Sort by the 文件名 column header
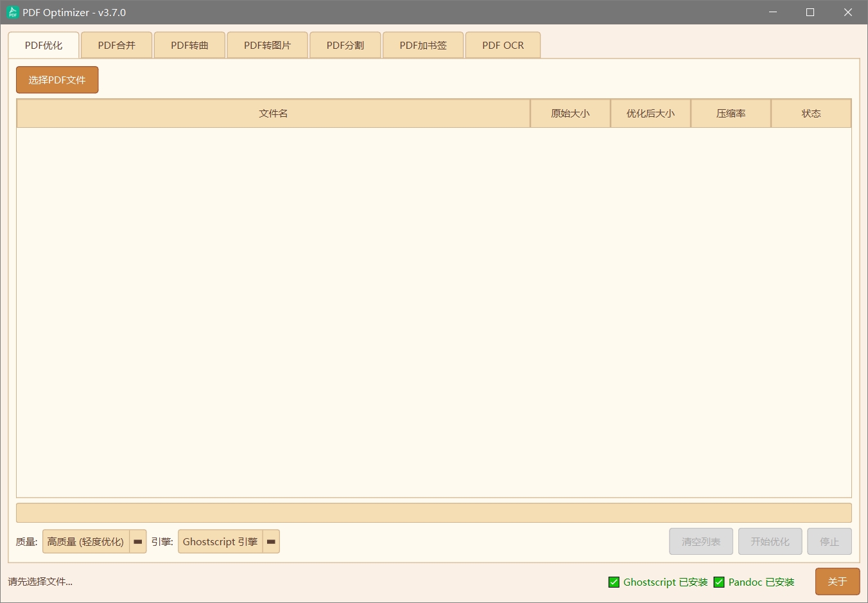The height and width of the screenshot is (603, 868). [273, 114]
